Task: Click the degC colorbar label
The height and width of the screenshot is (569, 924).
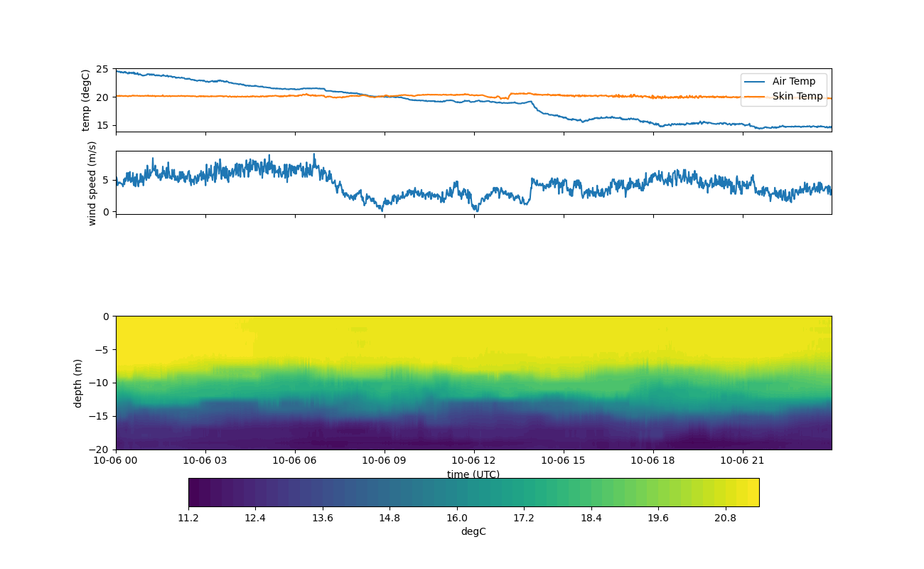Action: [x=473, y=531]
